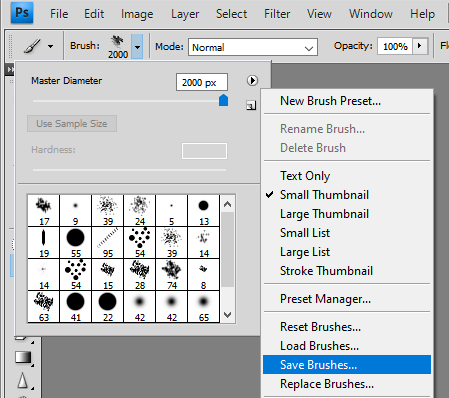Choose Load Brushes... menu entry
The image size is (449, 398).
tap(319, 346)
